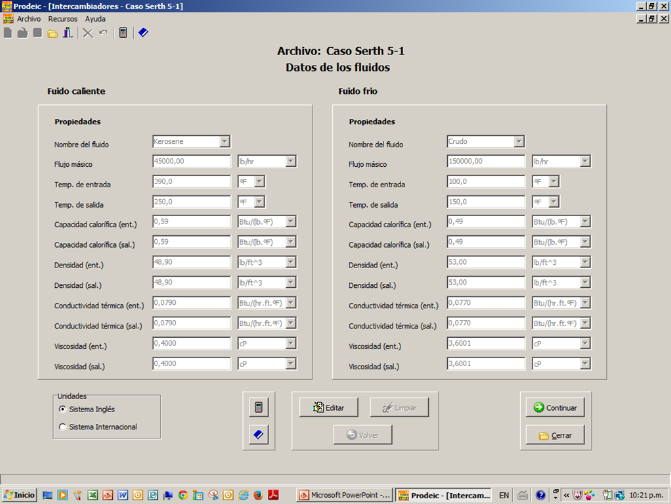Open the Ayuda menu
This screenshot has width=671, height=504.
[x=95, y=19]
